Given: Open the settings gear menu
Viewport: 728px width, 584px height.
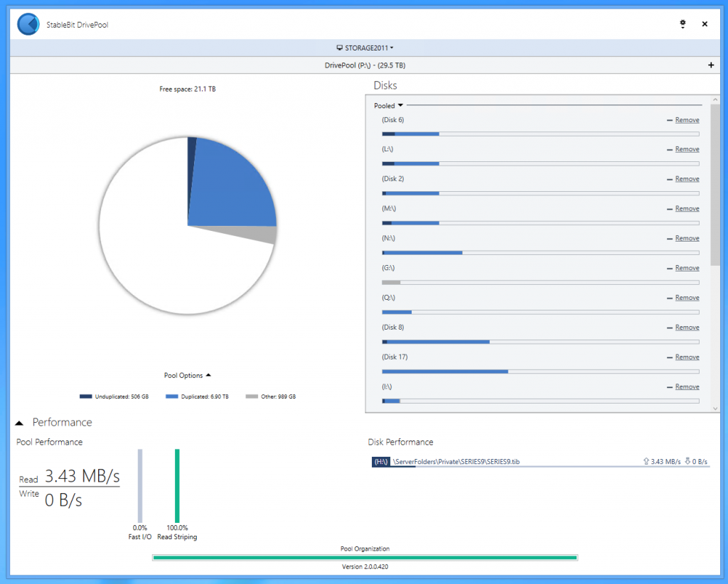Looking at the screenshot, I should 682,23.
